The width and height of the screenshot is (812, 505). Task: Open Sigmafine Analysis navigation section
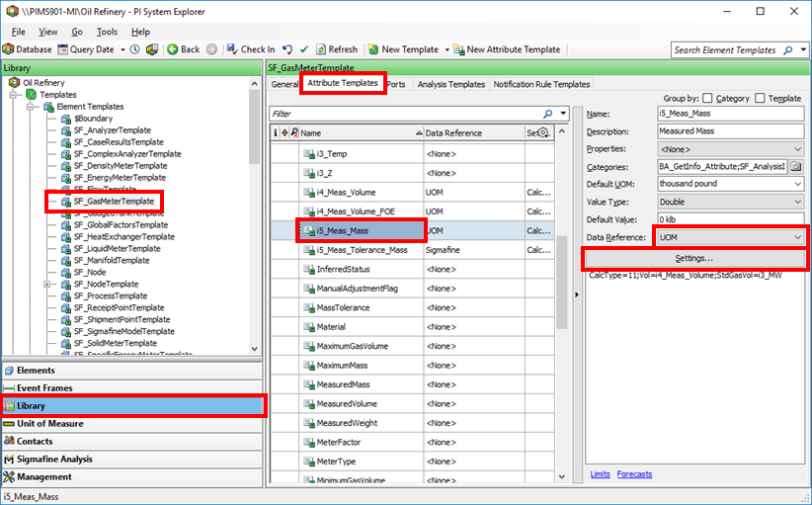[x=132, y=459]
